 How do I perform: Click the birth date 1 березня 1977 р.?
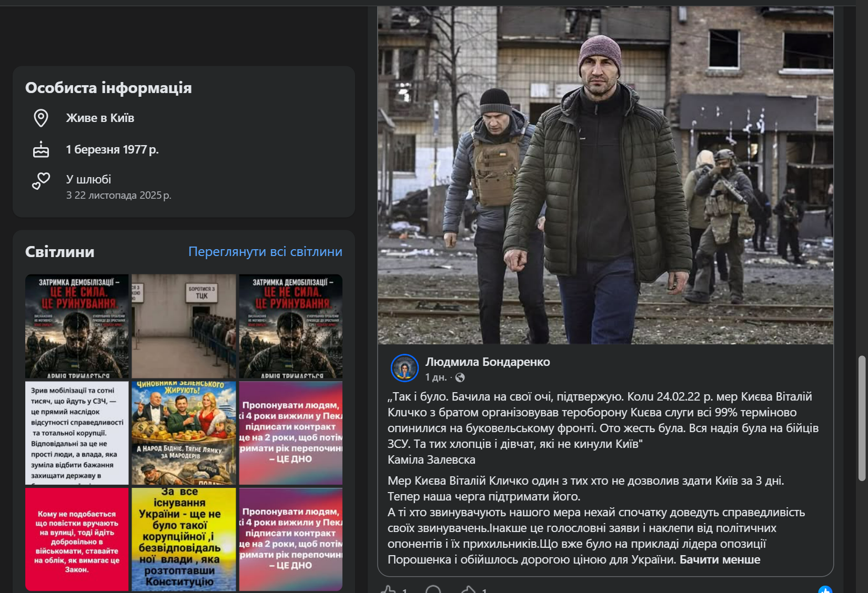pyautogui.click(x=112, y=150)
